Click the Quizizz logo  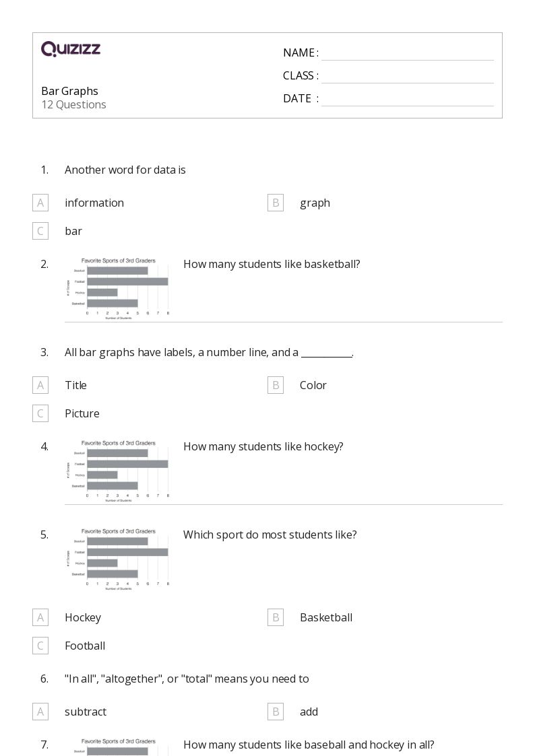pos(71,48)
